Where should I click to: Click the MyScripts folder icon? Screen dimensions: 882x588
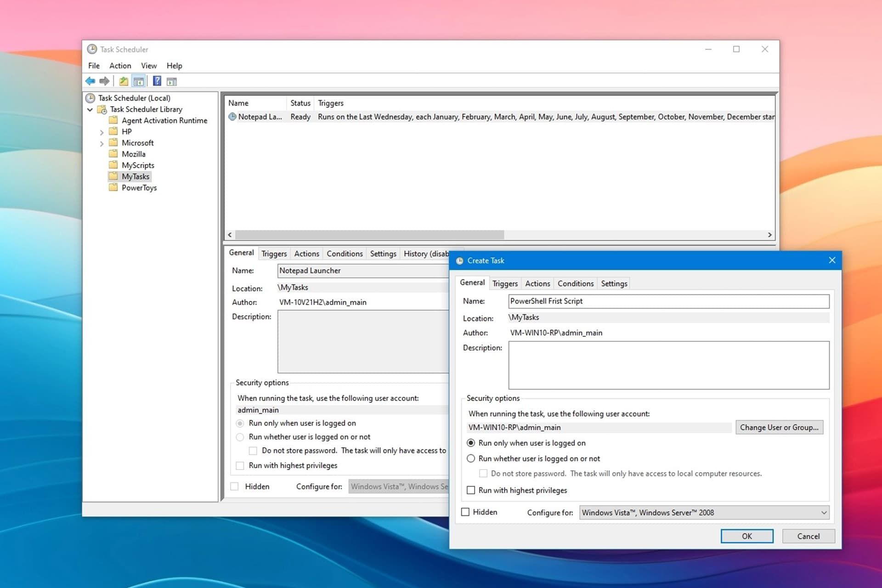click(x=113, y=164)
